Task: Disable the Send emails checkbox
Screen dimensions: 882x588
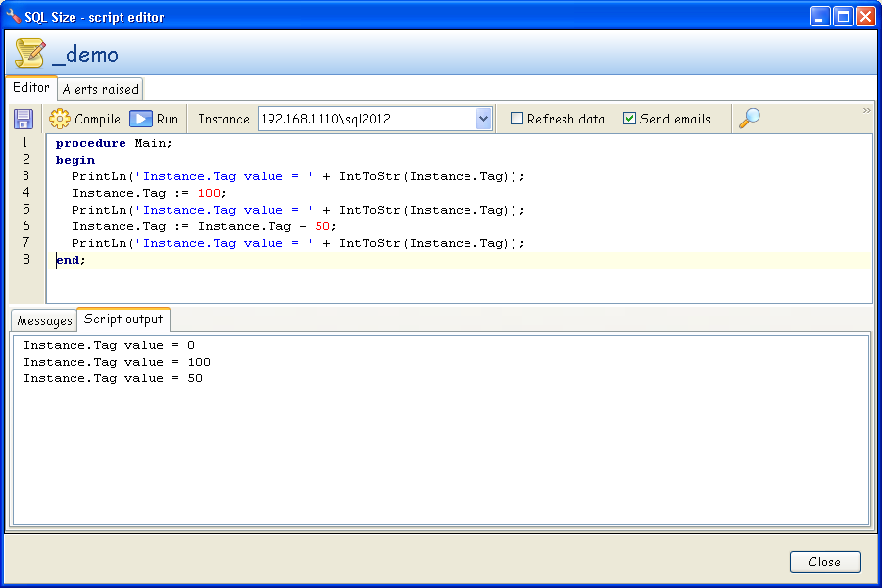Action: click(x=628, y=118)
